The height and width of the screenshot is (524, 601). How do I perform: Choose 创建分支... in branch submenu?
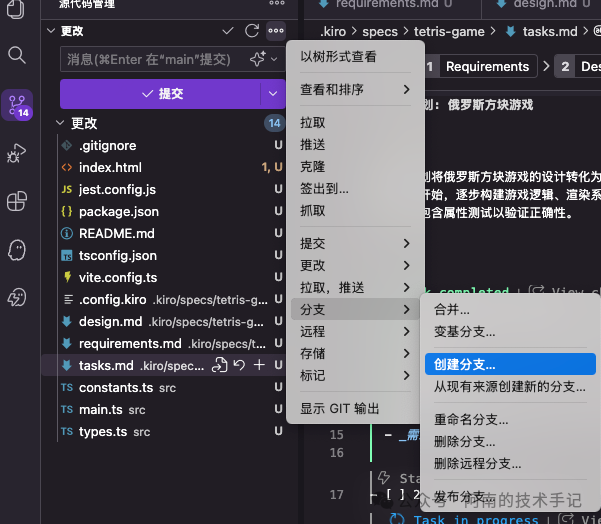(x=510, y=364)
